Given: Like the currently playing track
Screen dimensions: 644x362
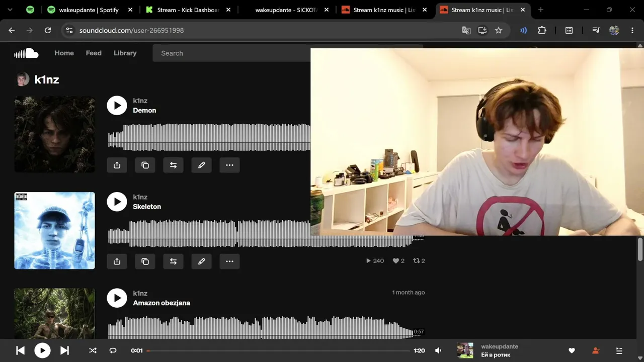Looking at the screenshot, I should point(572,350).
